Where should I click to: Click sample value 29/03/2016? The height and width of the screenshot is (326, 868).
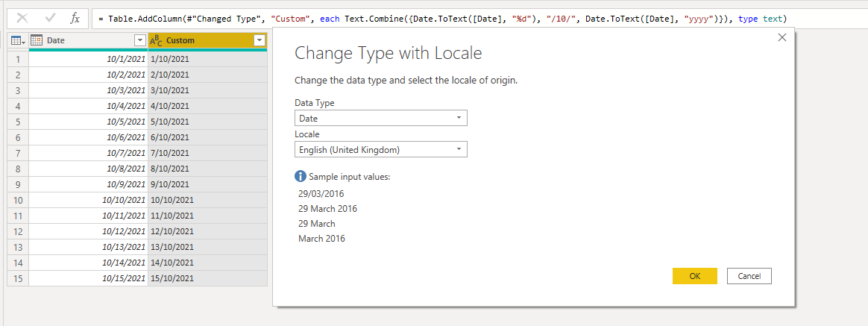click(321, 194)
